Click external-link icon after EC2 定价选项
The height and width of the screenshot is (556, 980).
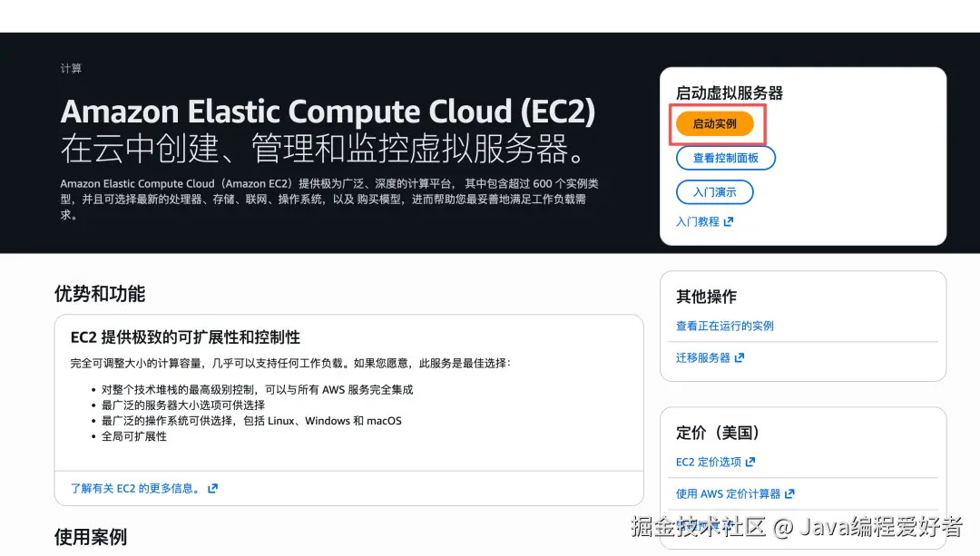pos(750,462)
